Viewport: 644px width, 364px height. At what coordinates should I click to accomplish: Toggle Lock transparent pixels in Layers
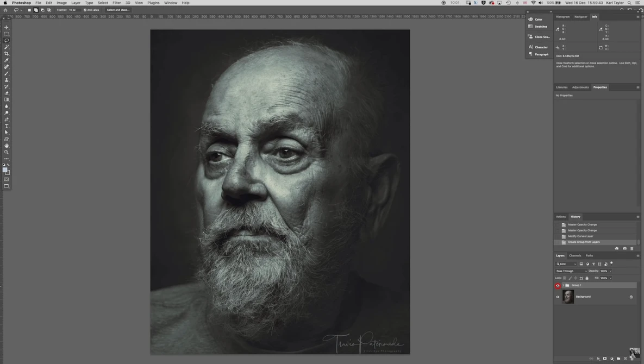[x=564, y=278]
